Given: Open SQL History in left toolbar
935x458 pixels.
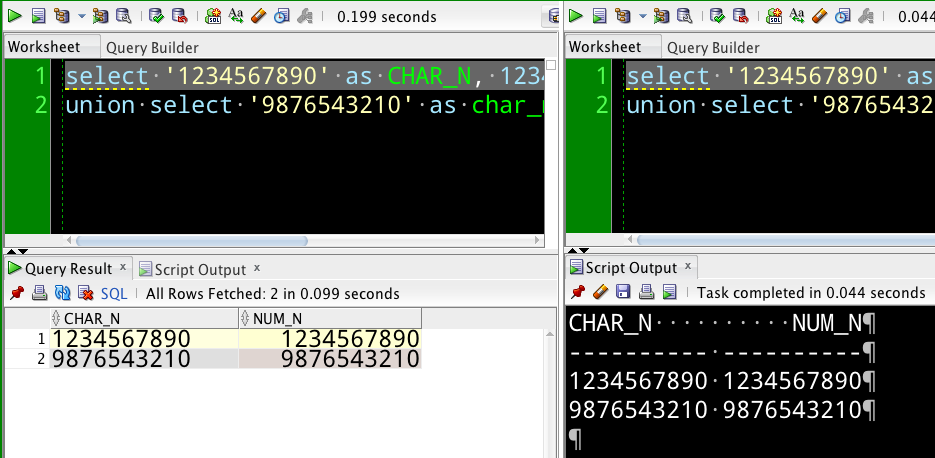Looking at the screenshot, I should 281,16.
